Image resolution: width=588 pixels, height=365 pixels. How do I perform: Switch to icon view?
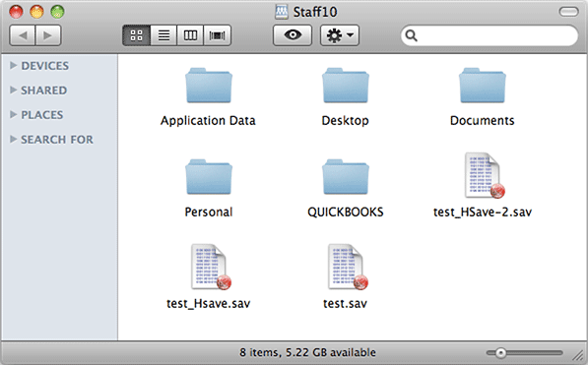(137, 35)
